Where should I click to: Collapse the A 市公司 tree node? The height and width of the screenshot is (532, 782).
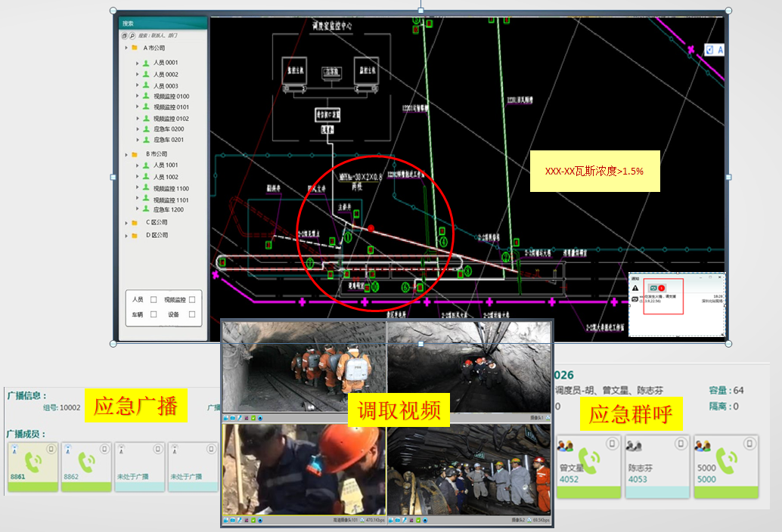(x=126, y=48)
